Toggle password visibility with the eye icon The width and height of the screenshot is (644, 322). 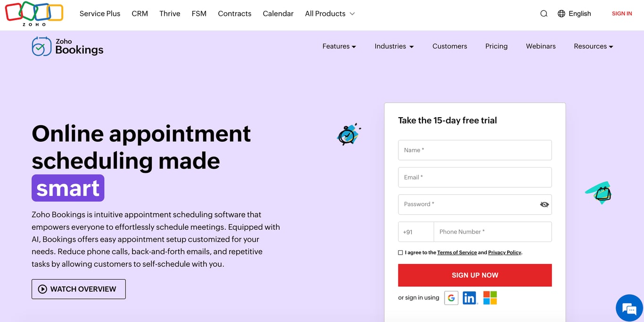tap(545, 204)
